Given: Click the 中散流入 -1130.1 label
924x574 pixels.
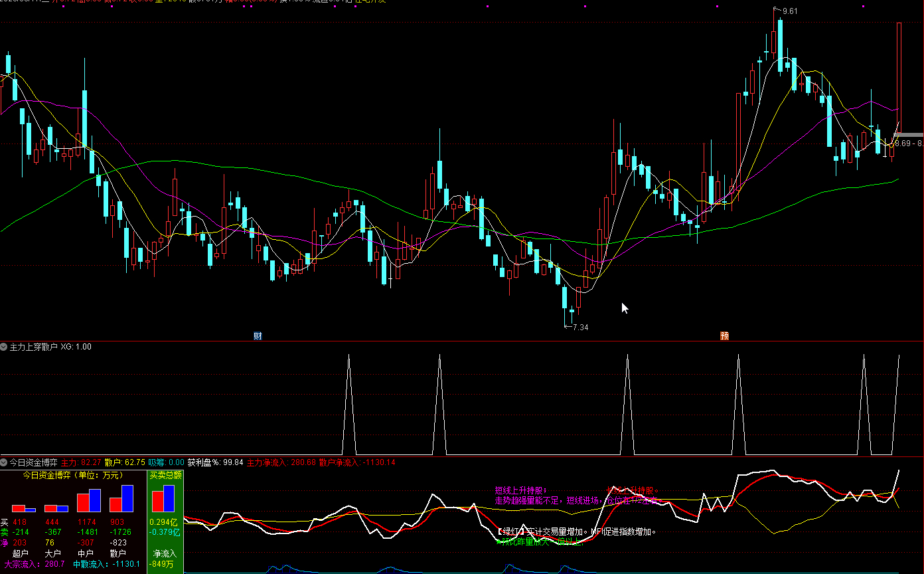Looking at the screenshot, I should tap(106, 564).
